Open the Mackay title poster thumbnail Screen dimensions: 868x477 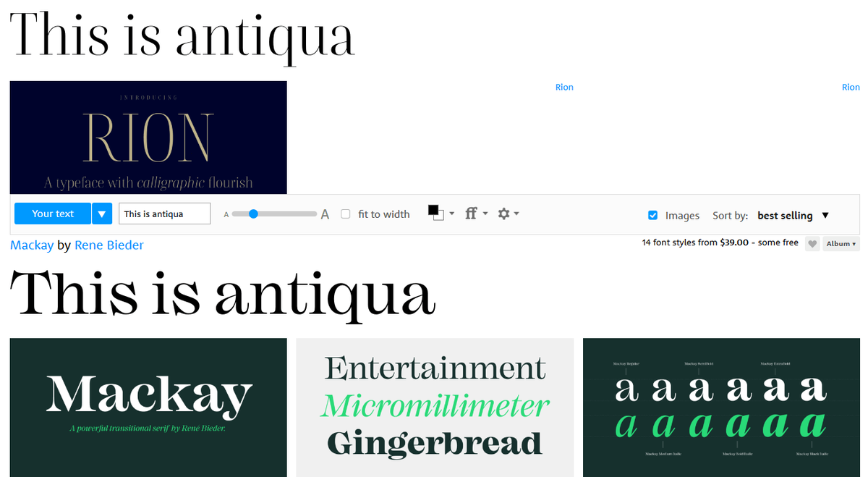click(x=148, y=408)
